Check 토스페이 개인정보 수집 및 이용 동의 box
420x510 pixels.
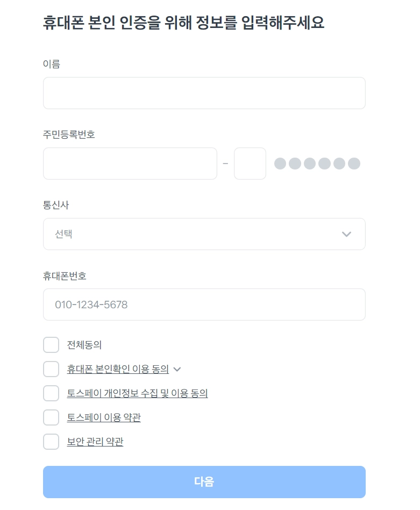click(51, 393)
